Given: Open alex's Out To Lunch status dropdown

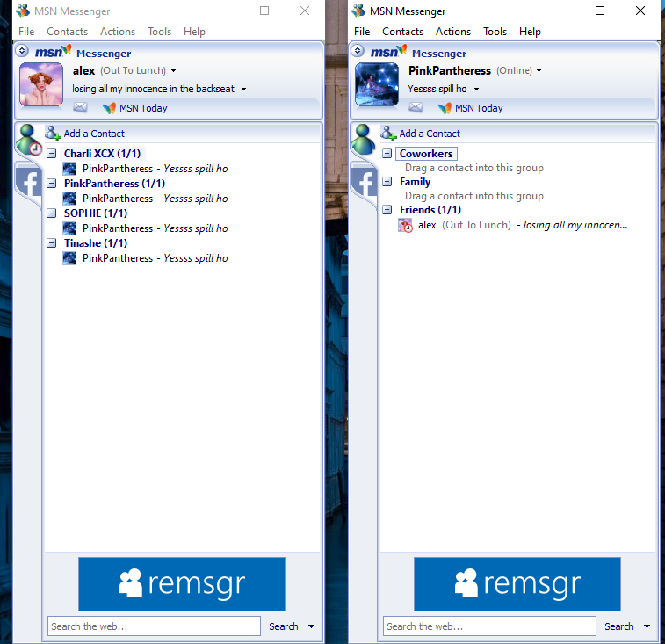Looking at the screenshot, I should click(x=174, y=71).
